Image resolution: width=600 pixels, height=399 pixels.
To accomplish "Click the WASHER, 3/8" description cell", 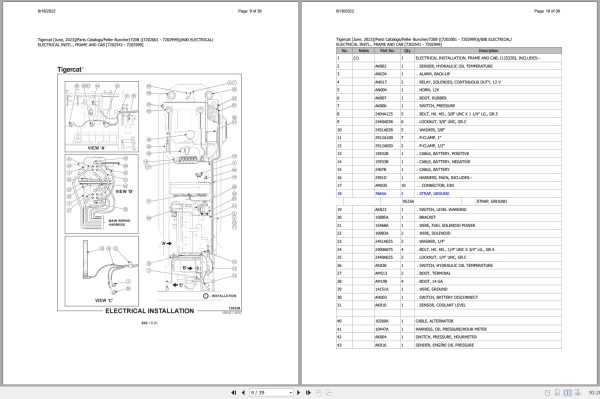I will [488, 130].
